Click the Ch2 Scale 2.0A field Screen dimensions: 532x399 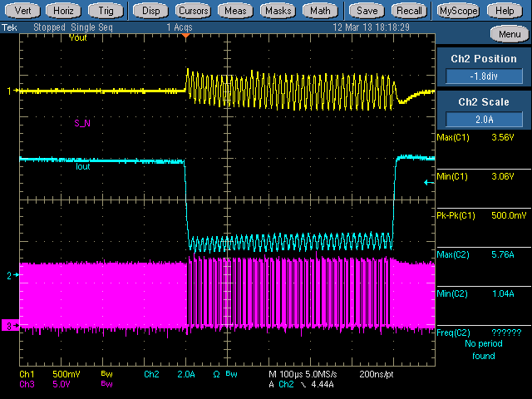point(483,117)
